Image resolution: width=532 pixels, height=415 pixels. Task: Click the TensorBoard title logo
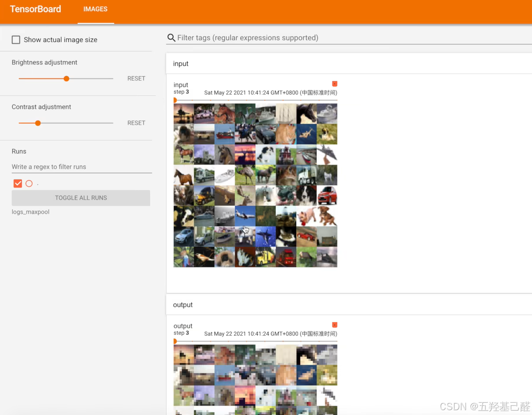click(x=35, y=9)
